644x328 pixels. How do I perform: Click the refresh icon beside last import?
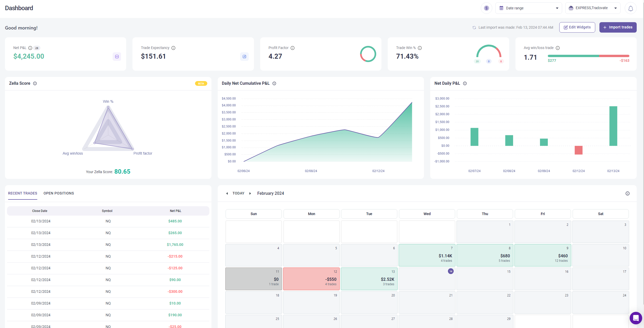click(474, 28)
